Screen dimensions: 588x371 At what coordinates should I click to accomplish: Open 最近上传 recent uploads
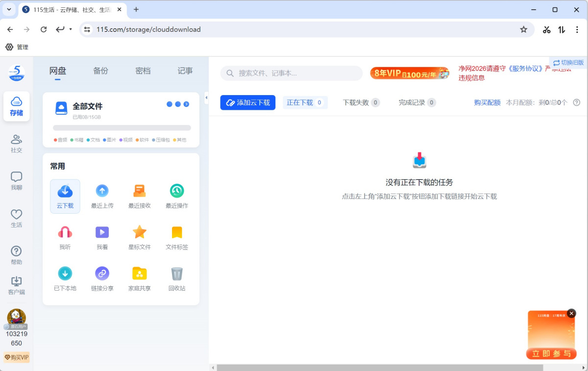click(x=102, y=192)
